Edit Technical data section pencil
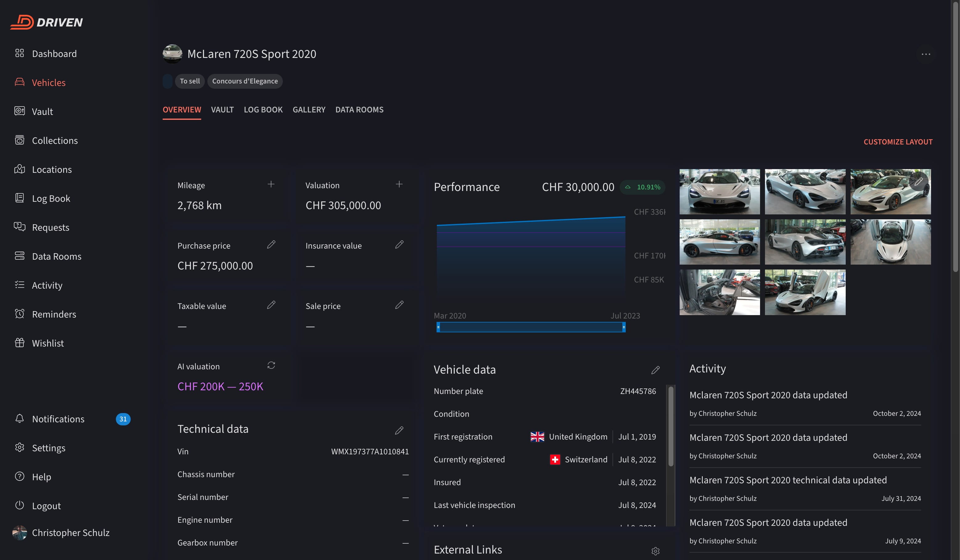 [x=399, y=430]
